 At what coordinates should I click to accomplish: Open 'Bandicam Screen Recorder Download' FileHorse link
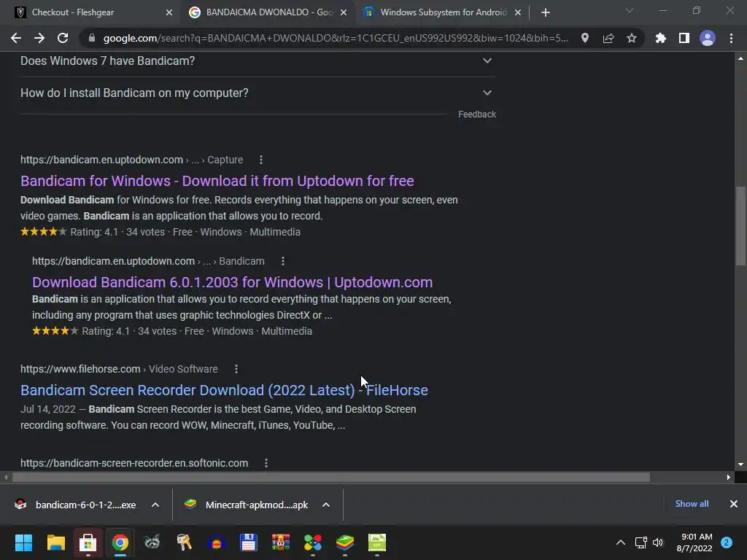pyautogui.click(x=224, y=391)
